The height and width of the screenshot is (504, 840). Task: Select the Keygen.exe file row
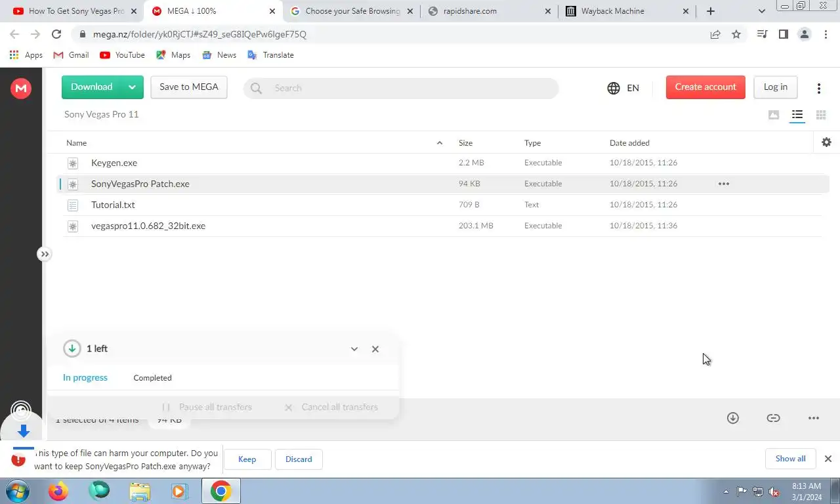pos(443,163)
